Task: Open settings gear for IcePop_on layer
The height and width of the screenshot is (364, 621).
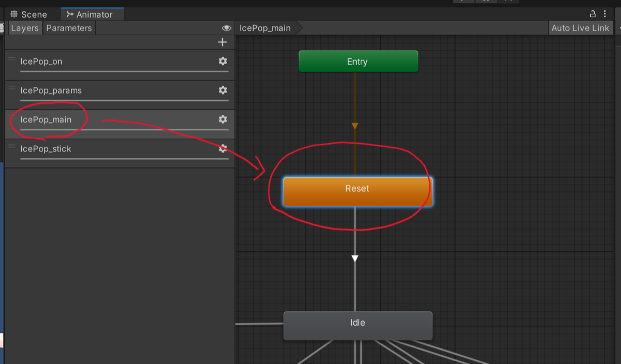Action: click(x=223, y=61)
